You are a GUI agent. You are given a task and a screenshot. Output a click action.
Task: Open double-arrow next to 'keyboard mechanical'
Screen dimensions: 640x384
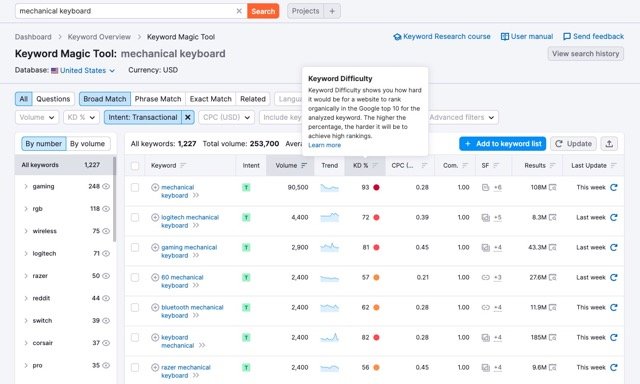coord(202,346)
